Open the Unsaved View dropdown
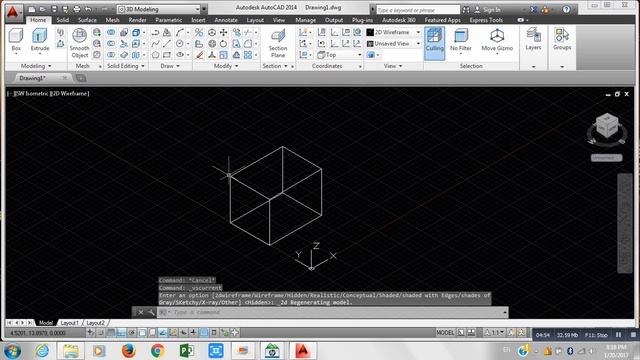Viewport: 640px width, 360px height. pyautogui.click(x=393, y=43)
